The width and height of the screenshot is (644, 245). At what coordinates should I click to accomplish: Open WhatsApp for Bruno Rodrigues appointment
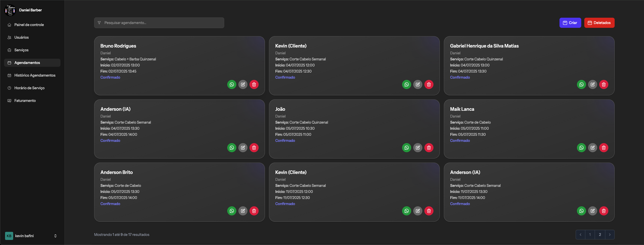tap(232, 84)
